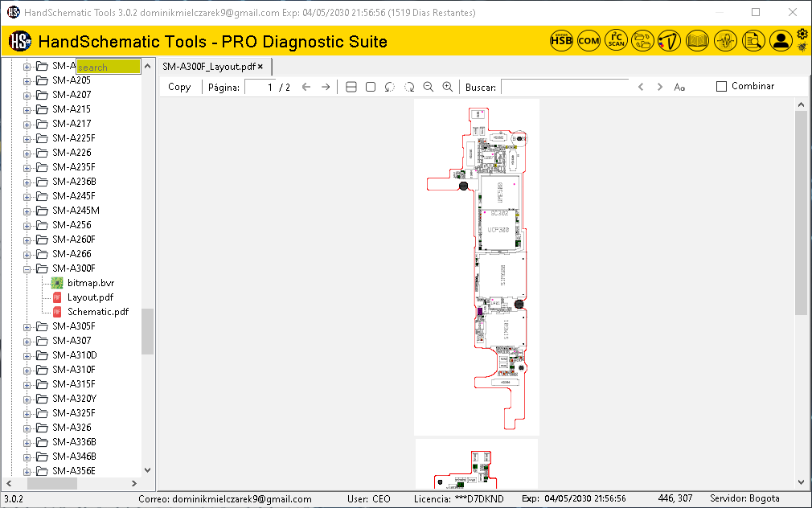Expand the SM-A305F folder
The height and width of the screenshot is (508, 812).
[x=27, y=327]
